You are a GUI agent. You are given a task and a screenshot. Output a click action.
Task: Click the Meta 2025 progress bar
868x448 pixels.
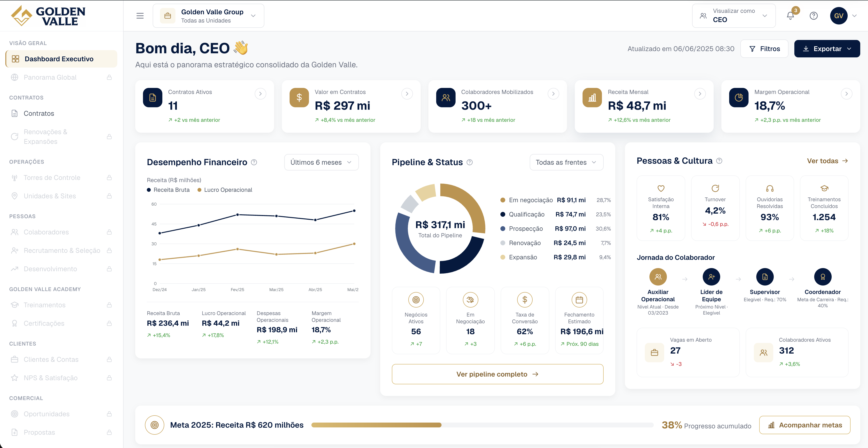[482, 425]
